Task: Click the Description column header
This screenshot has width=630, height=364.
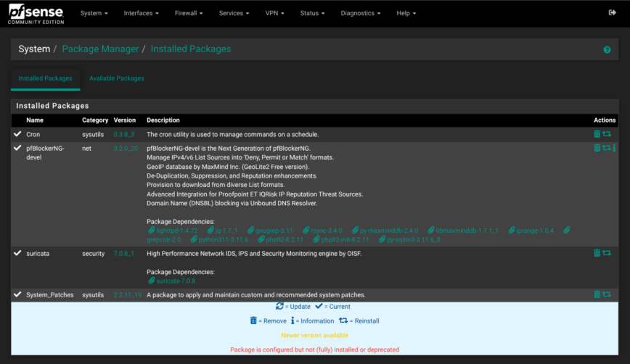Action: [x=163, y=120]
